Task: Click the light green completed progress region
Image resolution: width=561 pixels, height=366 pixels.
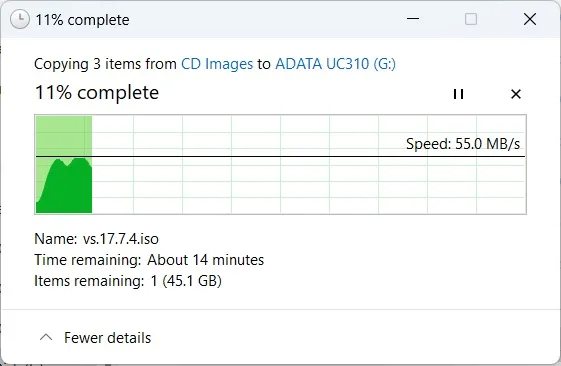Action: point(64,135)
